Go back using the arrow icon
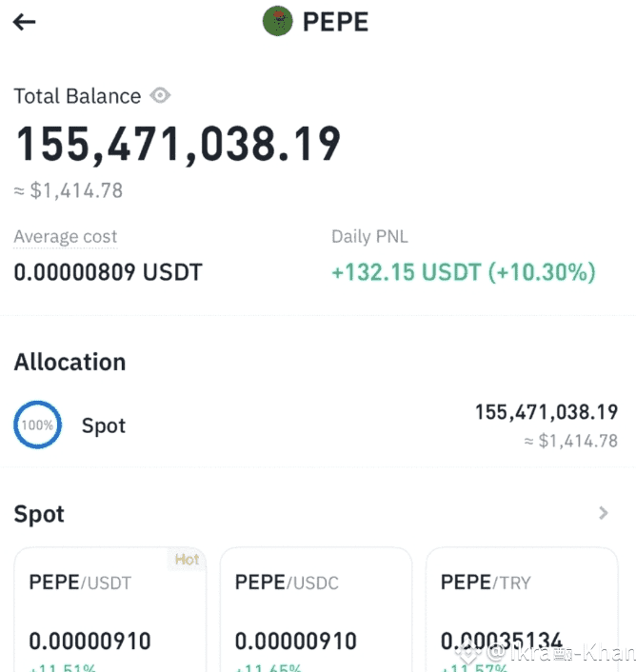This screenshot has height=672, width=636. (24, 22)
